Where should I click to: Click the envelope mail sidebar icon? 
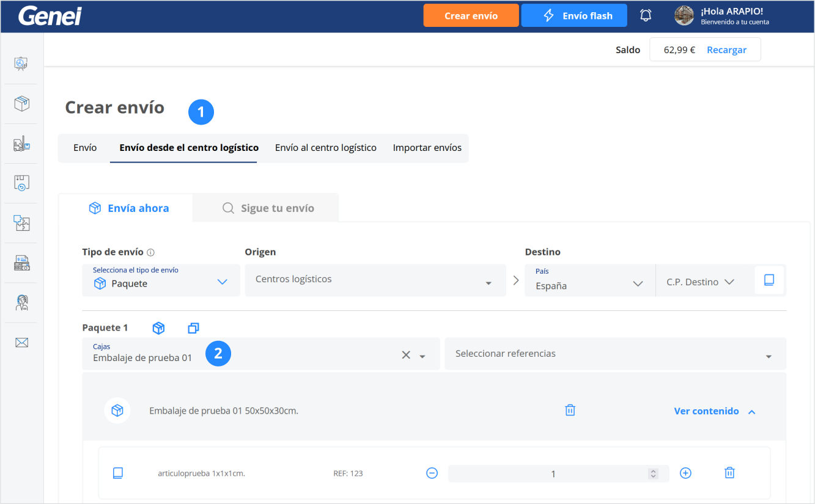click(22, 342)
